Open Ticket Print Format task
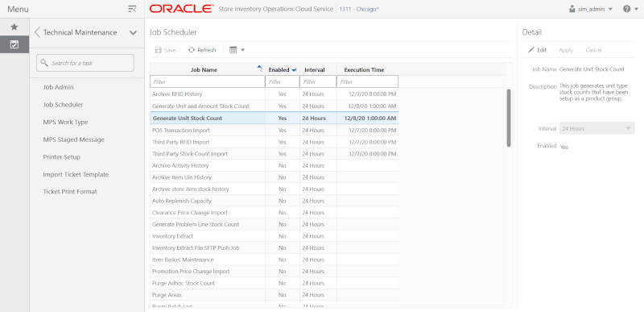This screenshot has height=312, width=644. [x=70, y=192]
